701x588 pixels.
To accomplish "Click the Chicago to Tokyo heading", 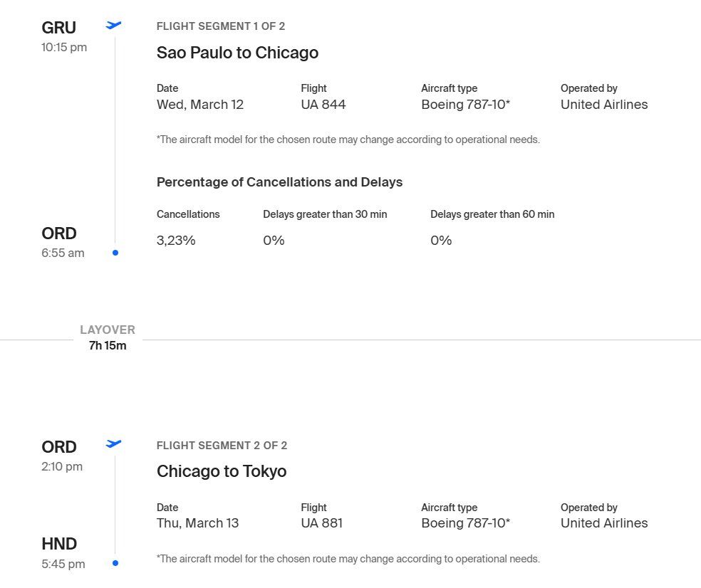I will coord(222,471).
